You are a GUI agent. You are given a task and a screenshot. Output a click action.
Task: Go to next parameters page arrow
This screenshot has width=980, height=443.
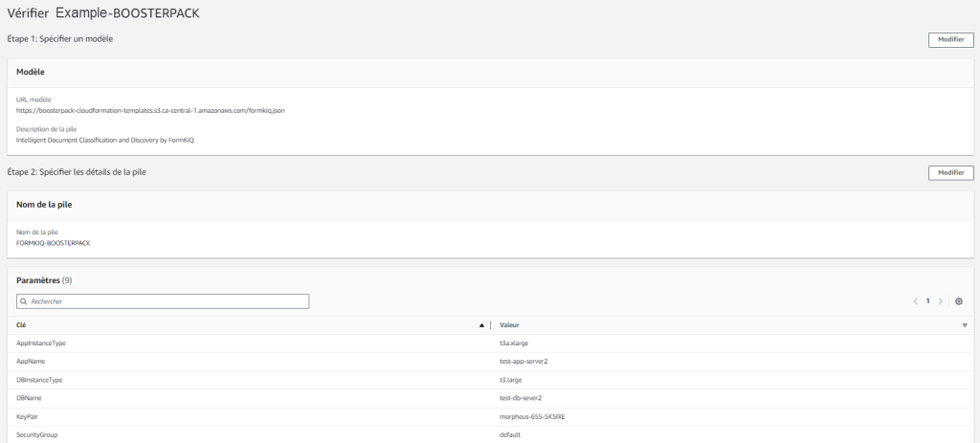click(941, 301)
